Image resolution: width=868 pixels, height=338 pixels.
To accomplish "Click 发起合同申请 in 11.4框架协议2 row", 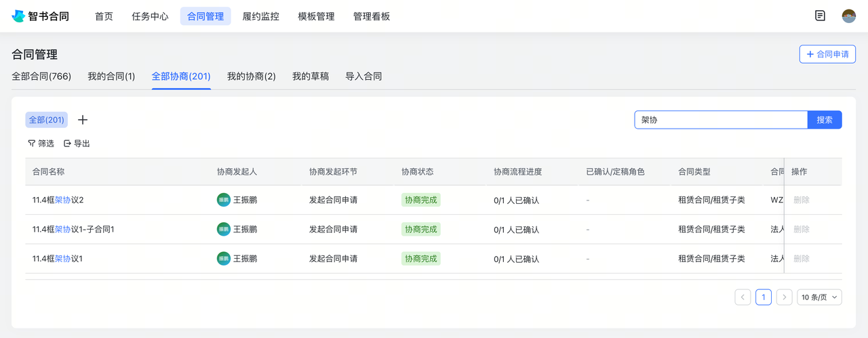I will (x=334, y=200).
